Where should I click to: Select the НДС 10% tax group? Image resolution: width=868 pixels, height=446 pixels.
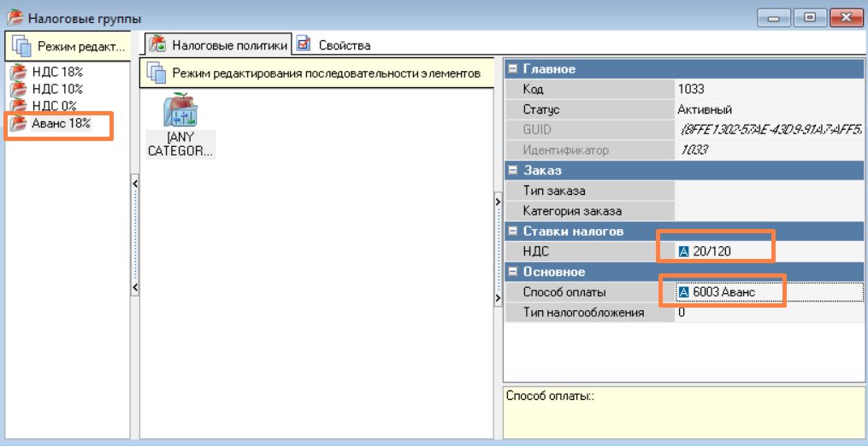(x=57, y=89)
